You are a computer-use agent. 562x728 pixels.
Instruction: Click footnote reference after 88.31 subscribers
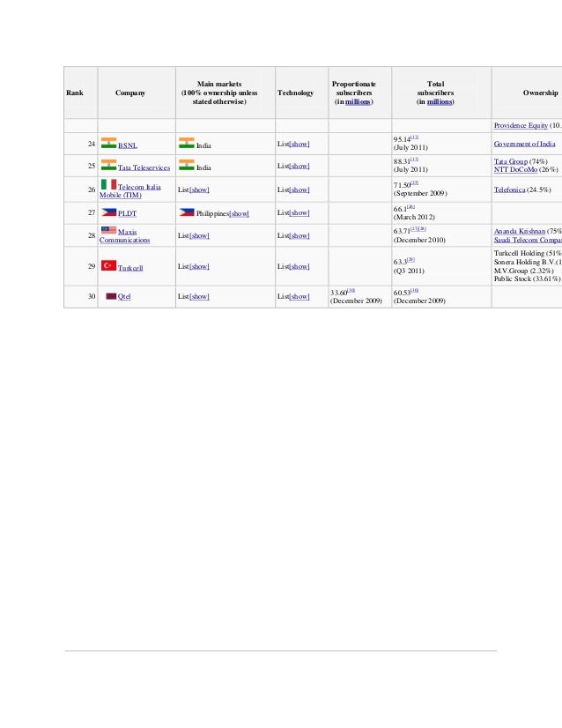click(x=414, y=160)
